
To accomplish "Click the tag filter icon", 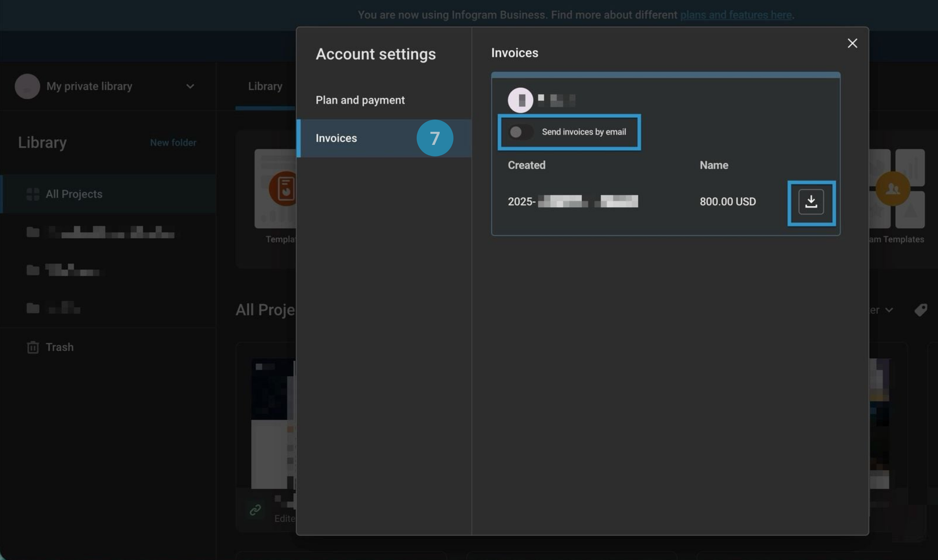I will pyautogui.click(x=920, y=310).
